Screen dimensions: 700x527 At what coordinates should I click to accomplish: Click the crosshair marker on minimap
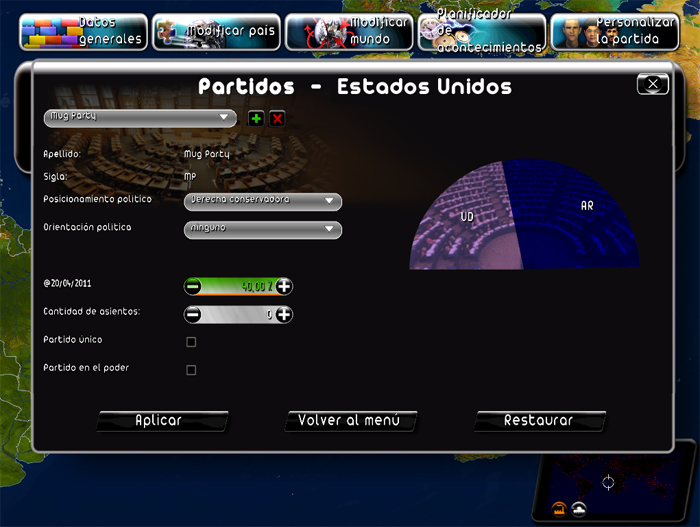click(x=608, y=482)
